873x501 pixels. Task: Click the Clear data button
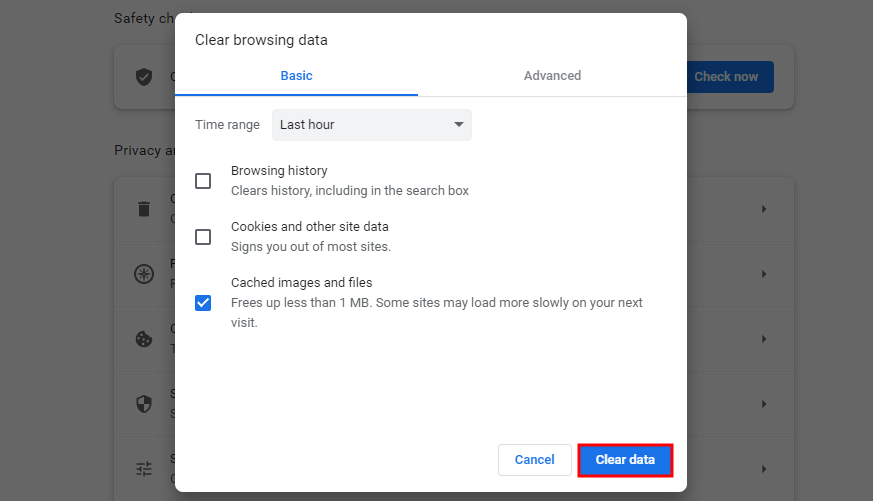625,460
